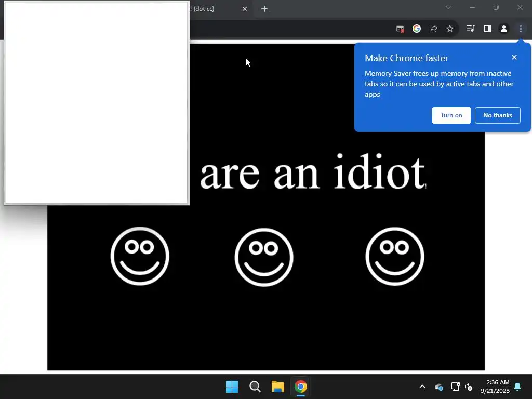532x399 pixels.
Task: Open the tab search chevron
Action: point(448,7)
